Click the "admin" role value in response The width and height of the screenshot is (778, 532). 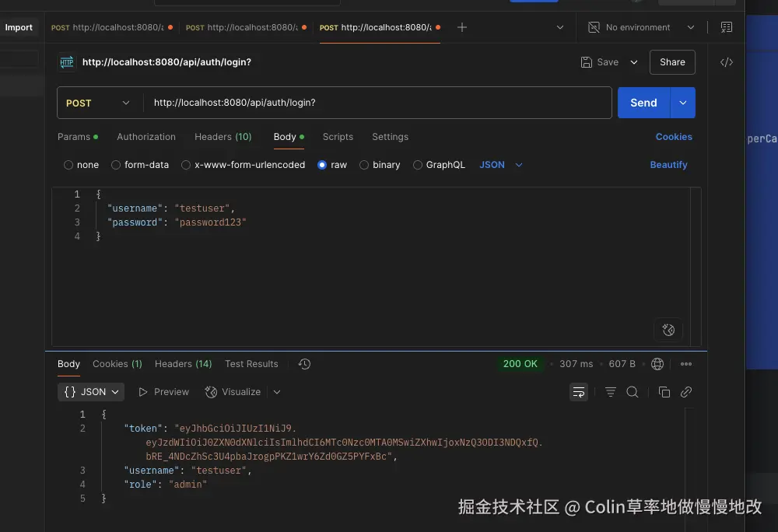pos(187,485)
